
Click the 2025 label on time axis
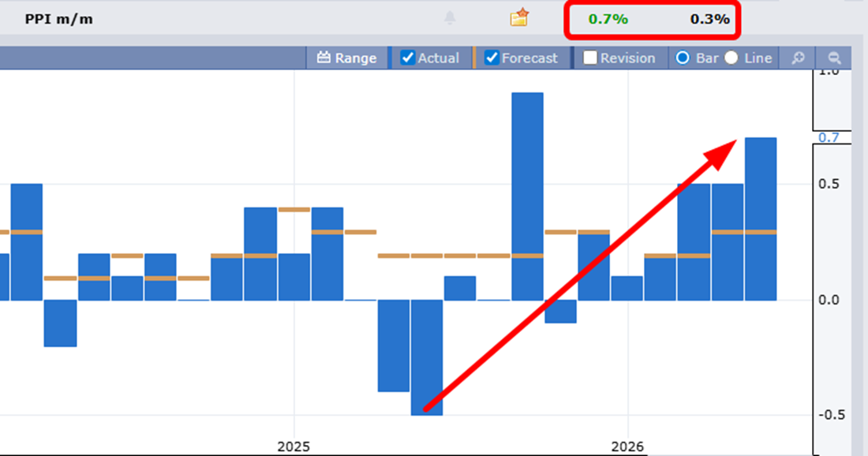(x=294, y=447)
